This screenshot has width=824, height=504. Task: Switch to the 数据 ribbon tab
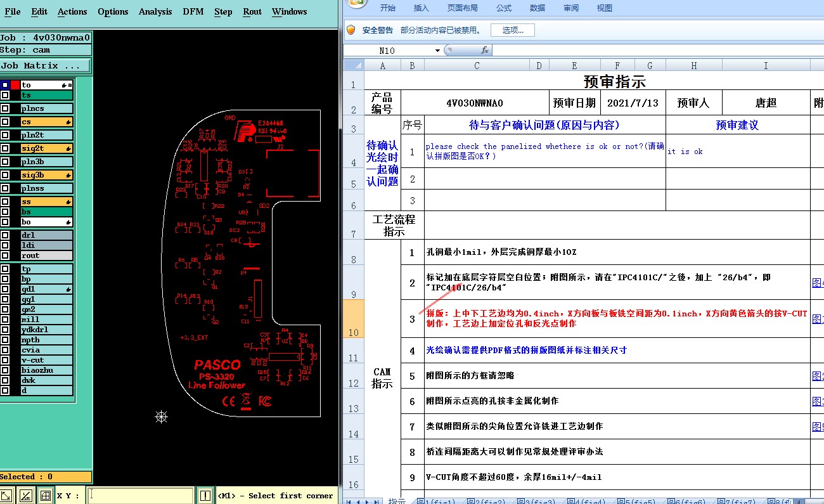[538, 8]
